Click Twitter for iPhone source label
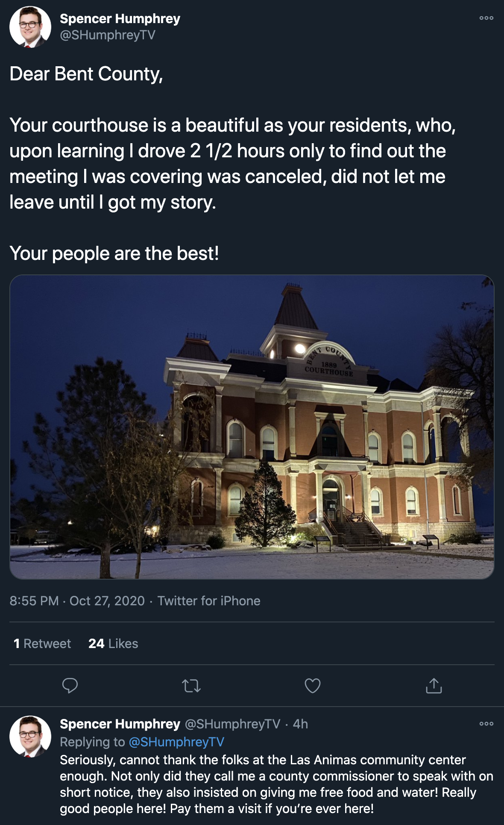The width and height of the screenshot is (504, 825). [209, 601]
